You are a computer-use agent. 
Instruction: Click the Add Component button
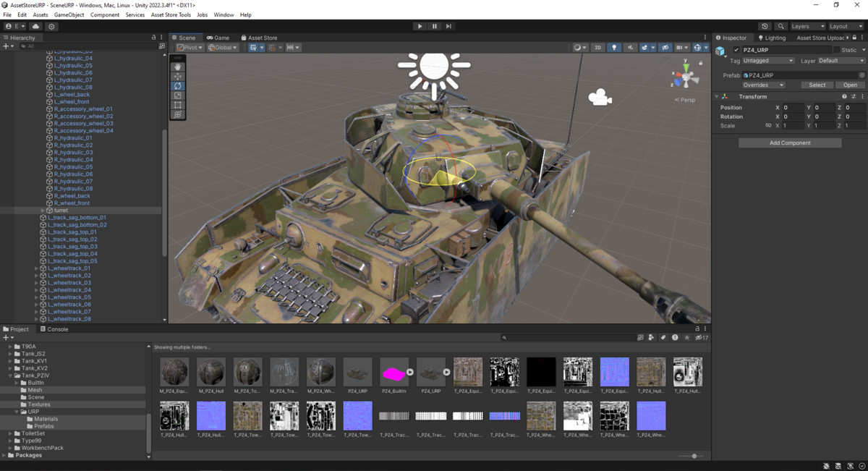[789, 142]
